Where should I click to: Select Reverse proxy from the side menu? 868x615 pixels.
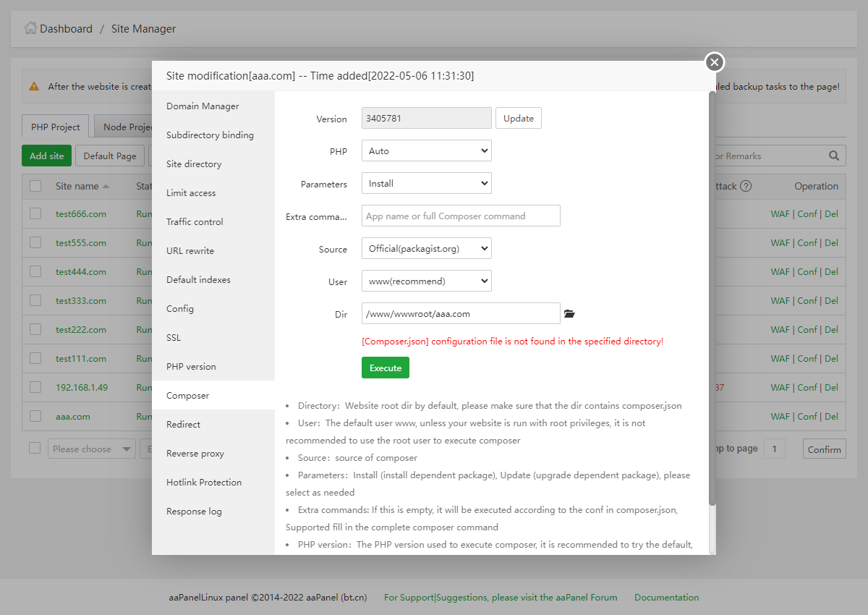click(x=195, y=454)
